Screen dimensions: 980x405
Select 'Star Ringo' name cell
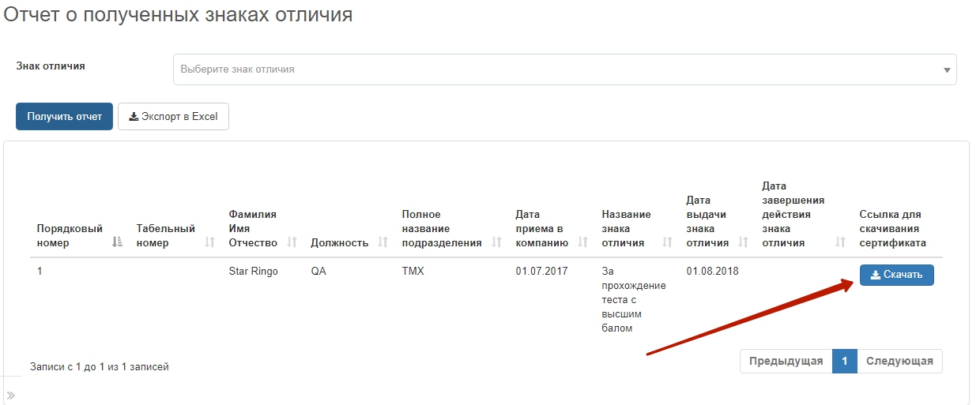coord(253,272)
